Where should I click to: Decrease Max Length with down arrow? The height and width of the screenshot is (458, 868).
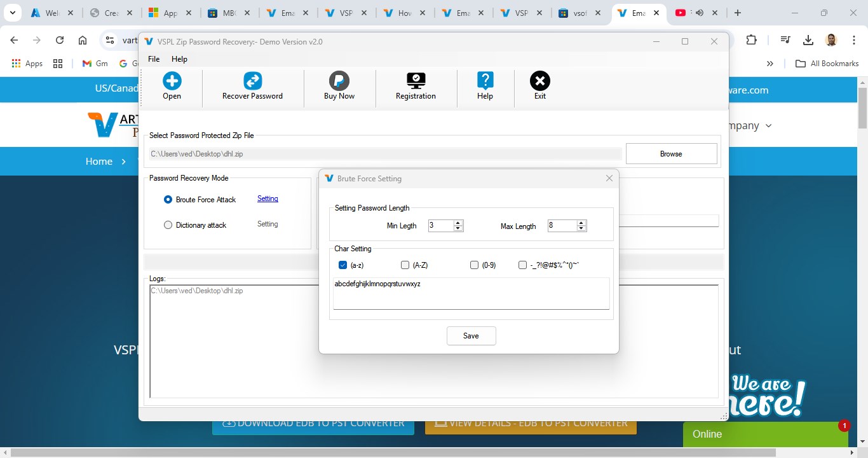(x=581, y=228)
